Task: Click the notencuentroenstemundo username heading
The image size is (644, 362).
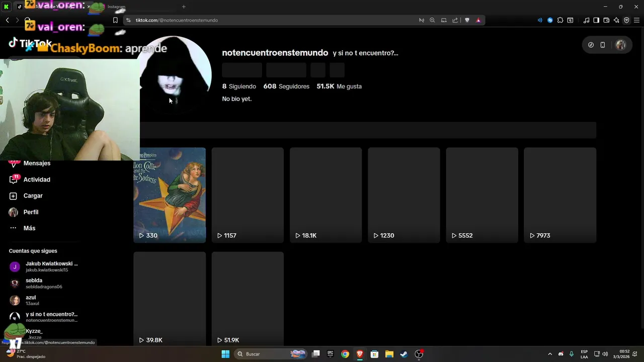Action: click(275, 53)
